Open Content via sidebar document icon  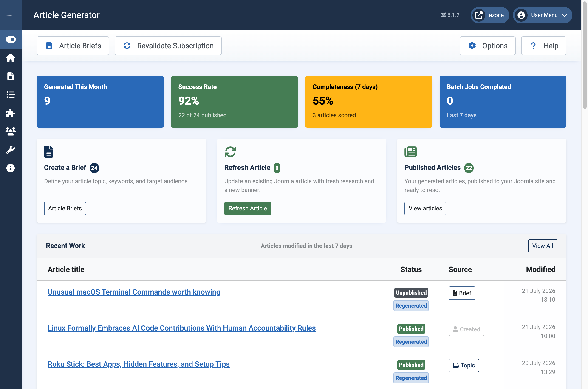tap(11, 76)
